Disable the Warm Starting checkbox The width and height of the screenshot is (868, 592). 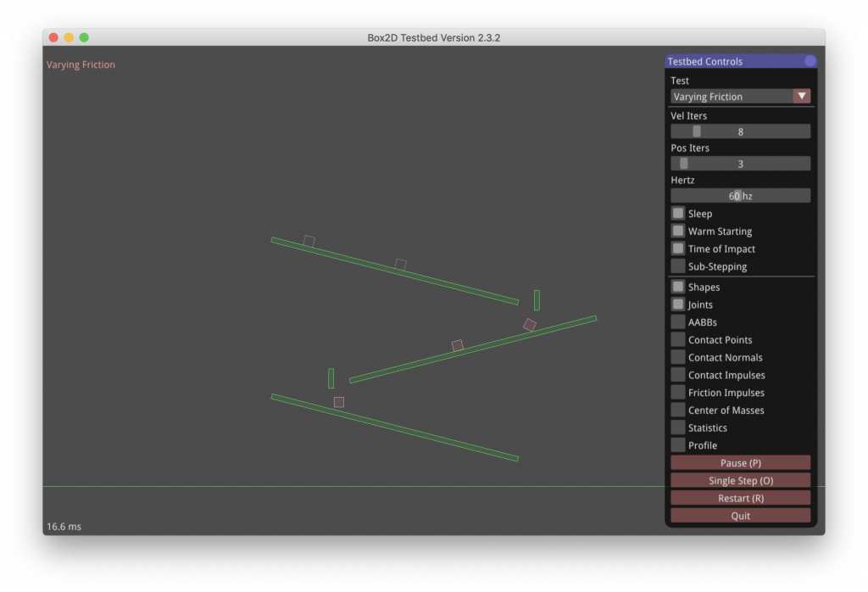click(x=678, y=231)
